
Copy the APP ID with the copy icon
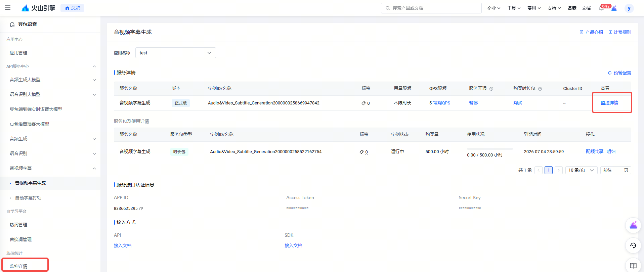[141, 209]
